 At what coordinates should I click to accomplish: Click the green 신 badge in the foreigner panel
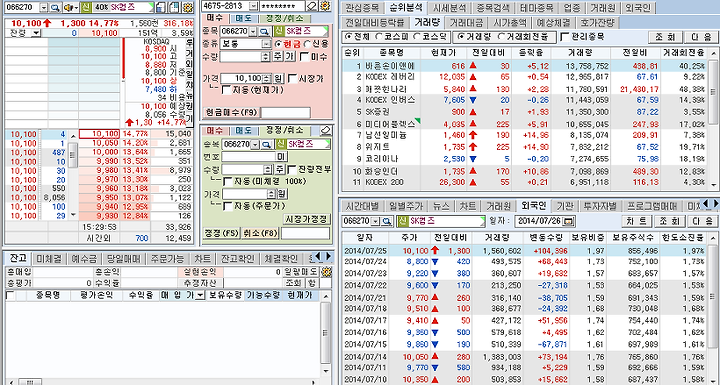point(402,221)
